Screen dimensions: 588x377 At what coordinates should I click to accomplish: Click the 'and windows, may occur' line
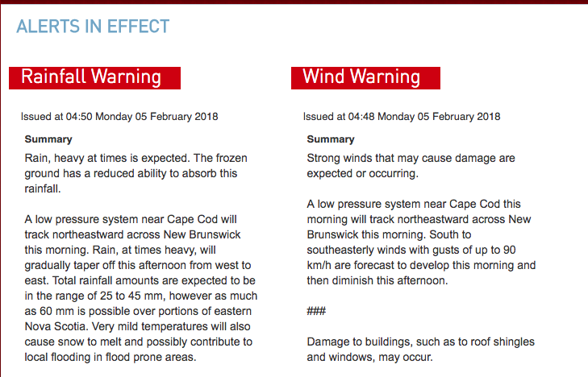[x=371, y=357]
